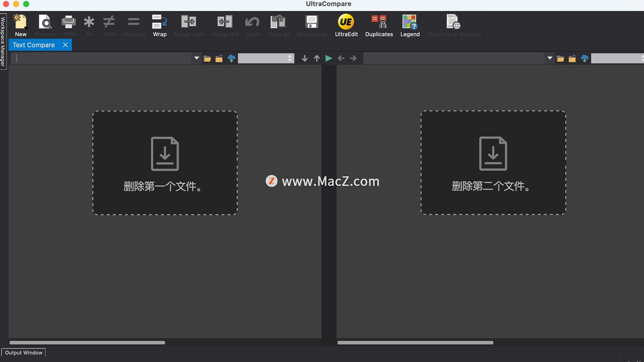Start compare with the green play button
Screen dimensions: 644x362
coord(329,58)
